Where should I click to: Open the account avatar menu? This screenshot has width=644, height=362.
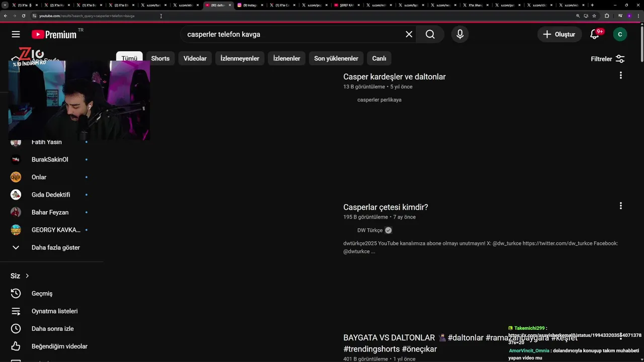click(x=620, y=34)
